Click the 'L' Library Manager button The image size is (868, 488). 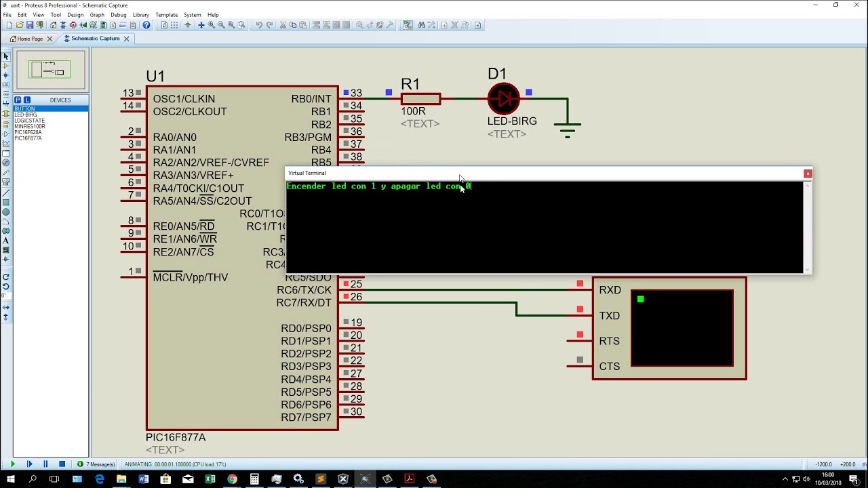pos(27,100)
